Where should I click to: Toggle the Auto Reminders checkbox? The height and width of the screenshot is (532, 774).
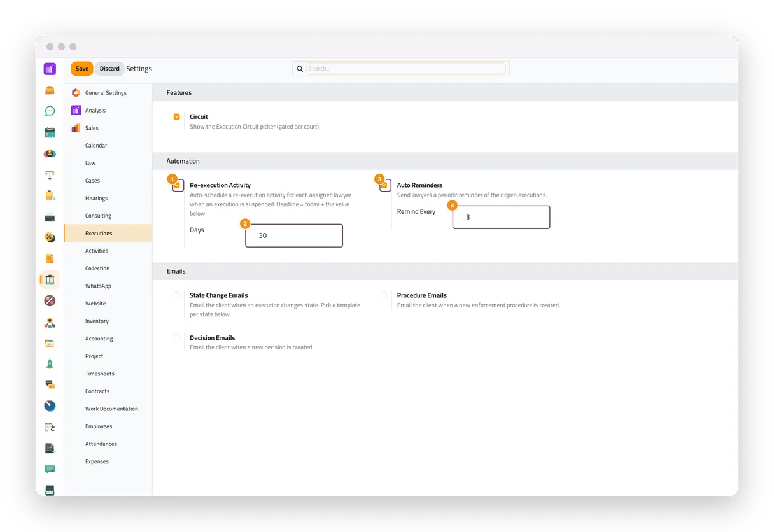point(384,185)
